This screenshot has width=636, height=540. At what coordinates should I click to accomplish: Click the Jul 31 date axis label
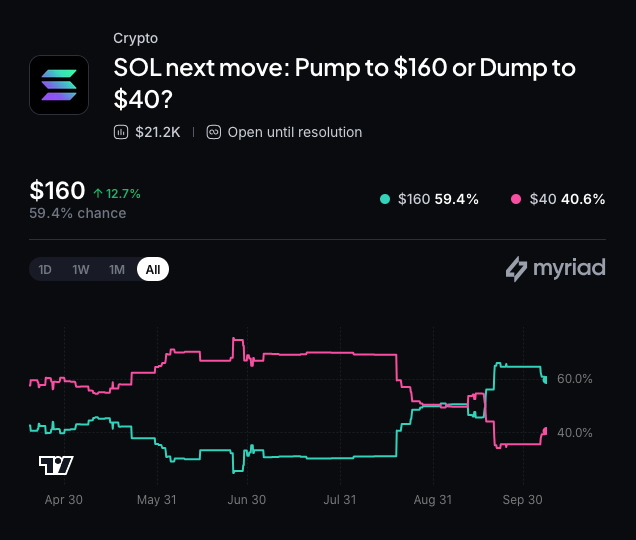click(340, 499)
